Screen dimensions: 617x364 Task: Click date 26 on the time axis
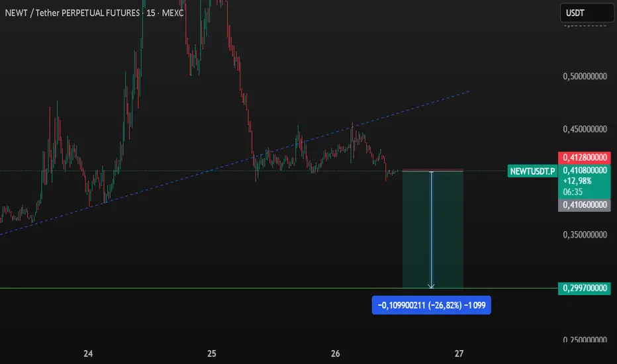[335, 353]
